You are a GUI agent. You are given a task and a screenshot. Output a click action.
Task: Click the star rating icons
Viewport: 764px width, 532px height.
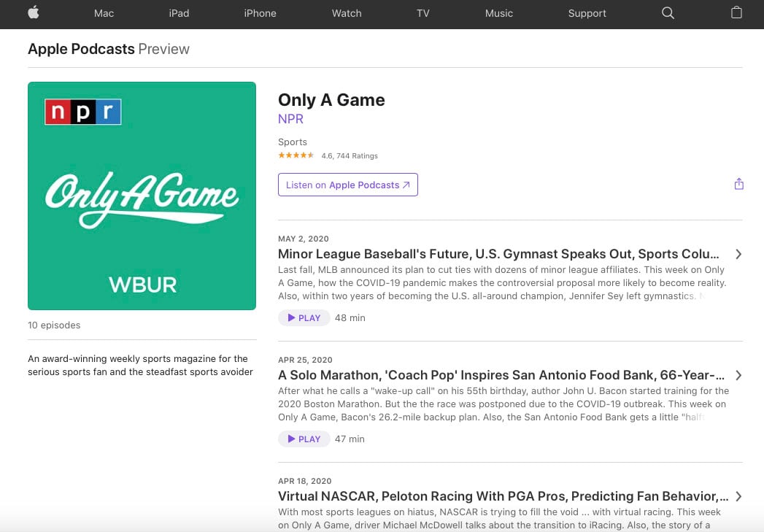296,155
